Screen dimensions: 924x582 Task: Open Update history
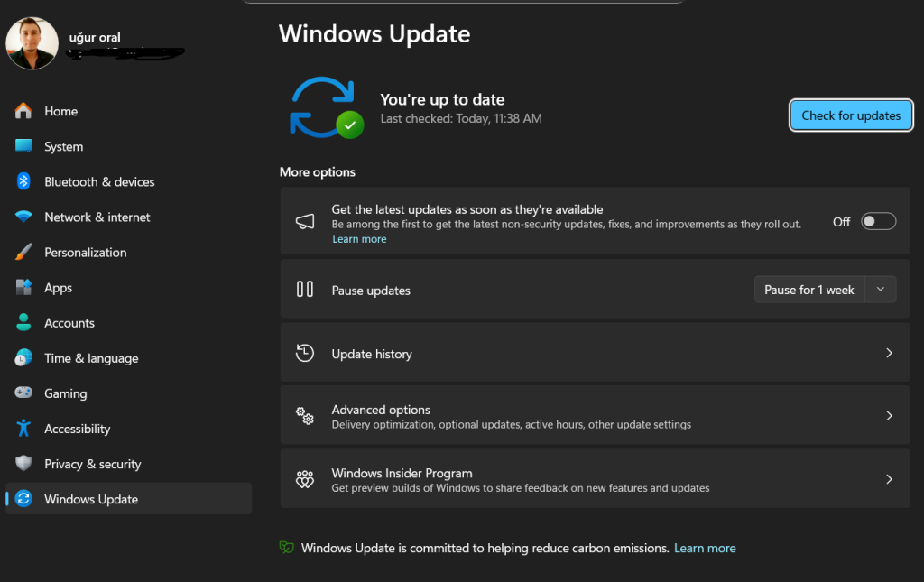click(x=596, y=353)
